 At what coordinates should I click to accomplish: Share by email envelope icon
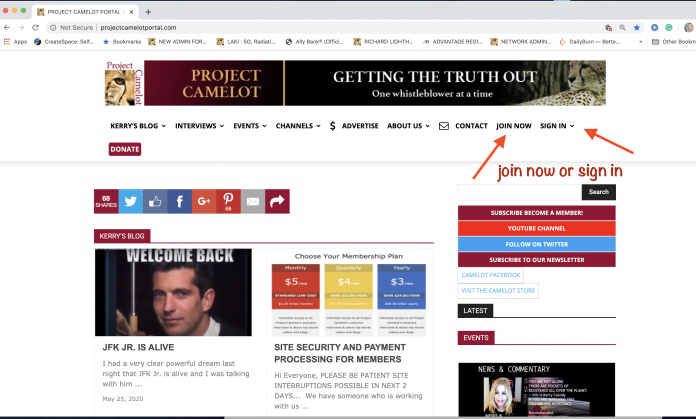coord(253,202)
